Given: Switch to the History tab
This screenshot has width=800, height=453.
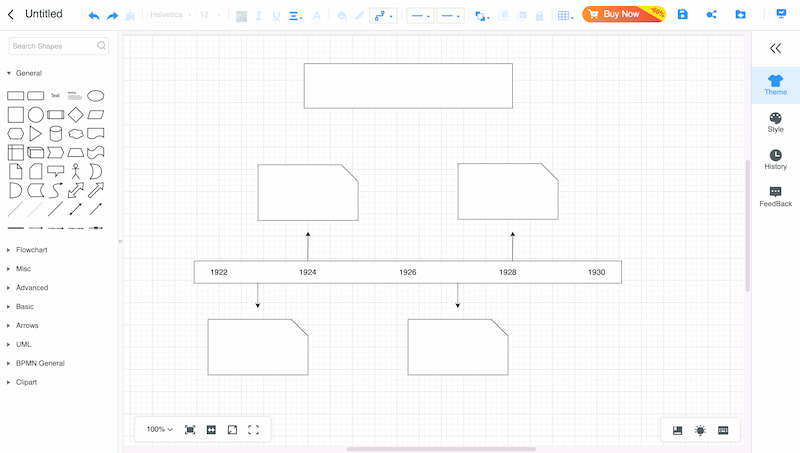Looking at the screenshot, I should coord(775,159).
